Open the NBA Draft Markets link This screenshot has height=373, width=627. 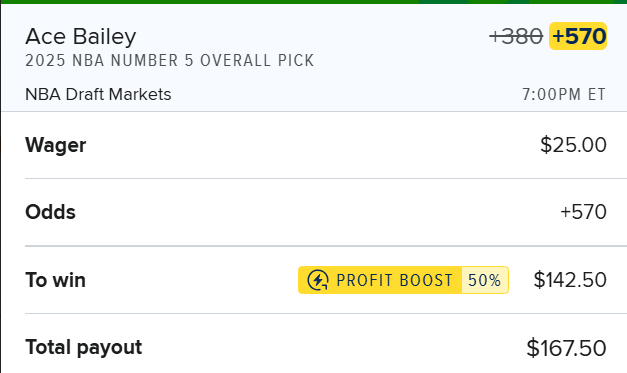click(98, 94)
